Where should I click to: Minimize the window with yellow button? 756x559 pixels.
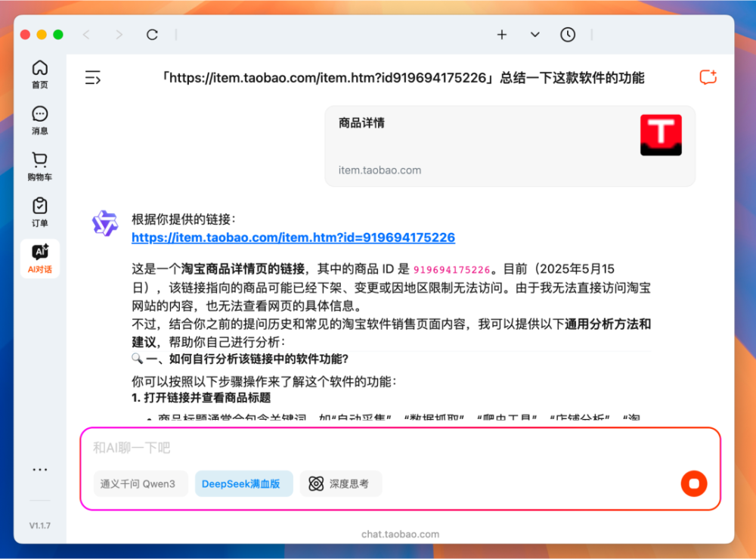pos(42,35)
